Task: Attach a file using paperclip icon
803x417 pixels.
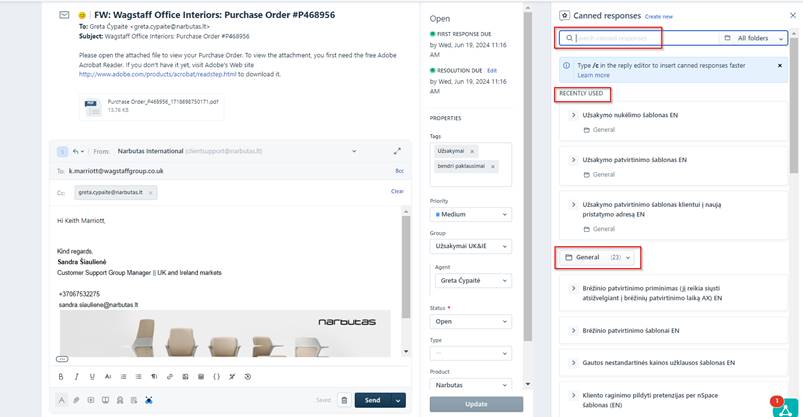Action: (x=76, y=400)
